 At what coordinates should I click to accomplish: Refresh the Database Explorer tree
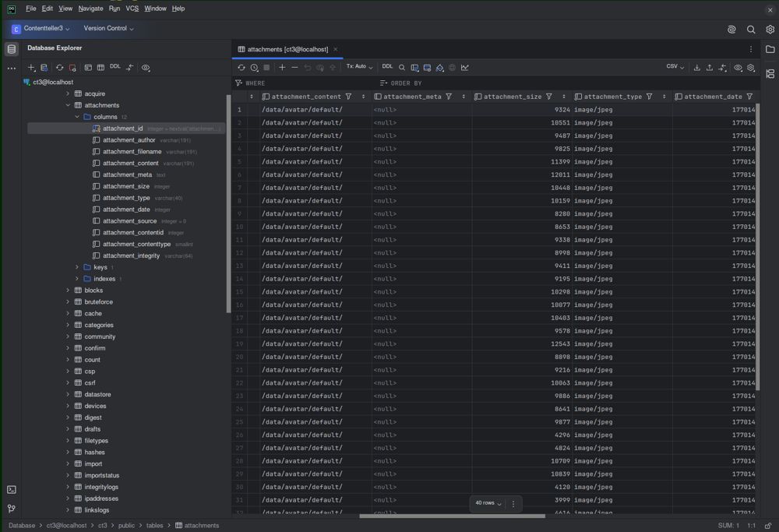(60, 68)
